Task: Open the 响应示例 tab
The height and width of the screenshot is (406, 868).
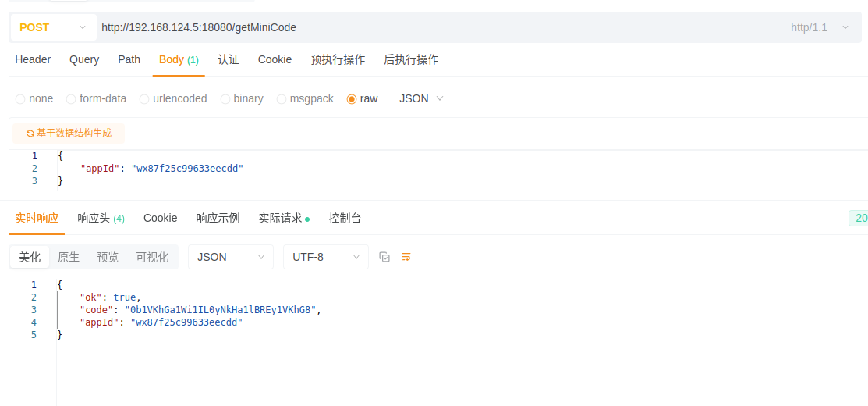Action: click(x=218, y=219)
